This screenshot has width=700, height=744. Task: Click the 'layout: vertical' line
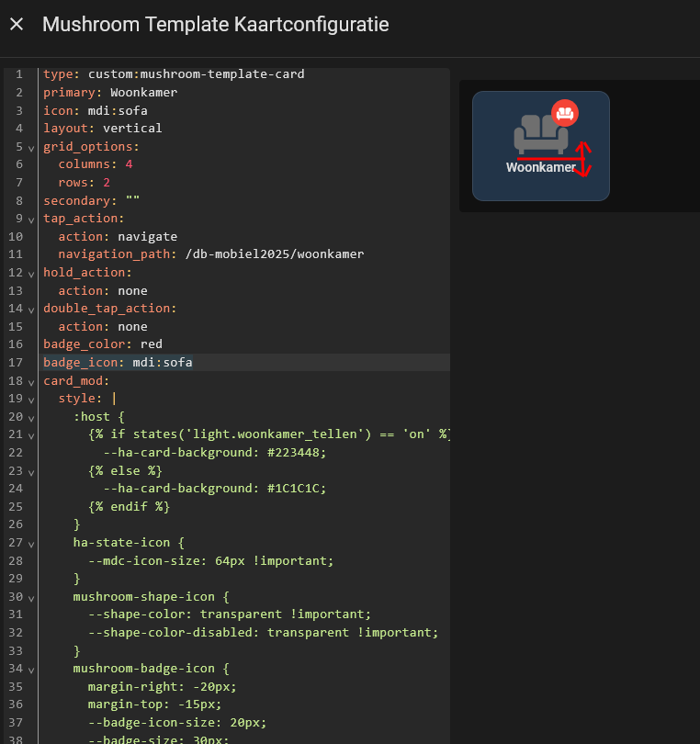click(x=103, y=128)
